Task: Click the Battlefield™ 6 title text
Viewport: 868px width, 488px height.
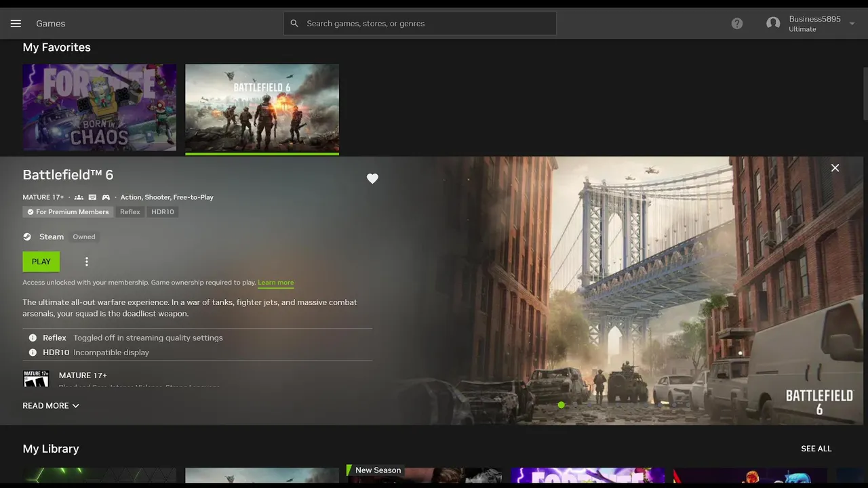Action: point(68,175)
